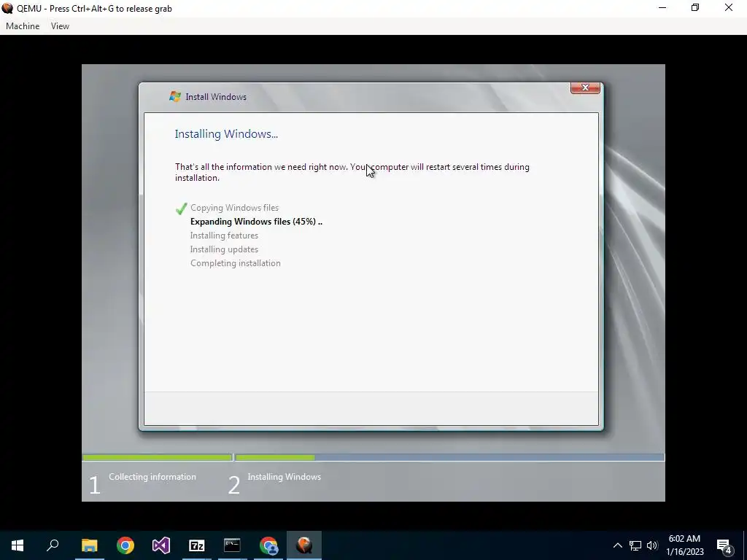The height and width of the screenshot is (560, 747).
Task: Click the 'Installing Windows' progress bar segment
Action: point(449,458)
